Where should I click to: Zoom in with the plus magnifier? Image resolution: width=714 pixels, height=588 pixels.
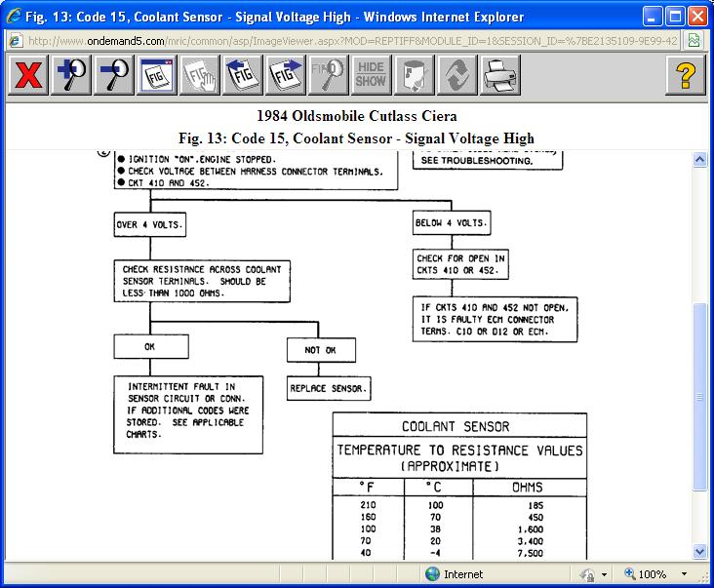tap(71, 75)
